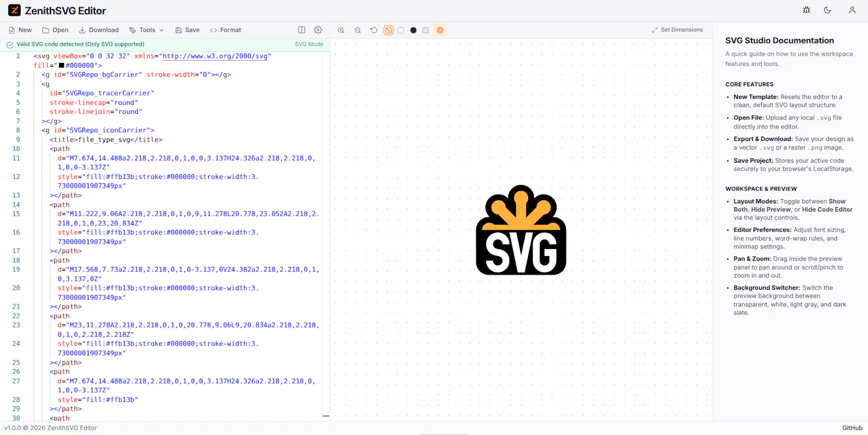Viewport: 868px width, 435px height.
Task: Click the stroke-linejoin="round" line
Action: point(96,112)
